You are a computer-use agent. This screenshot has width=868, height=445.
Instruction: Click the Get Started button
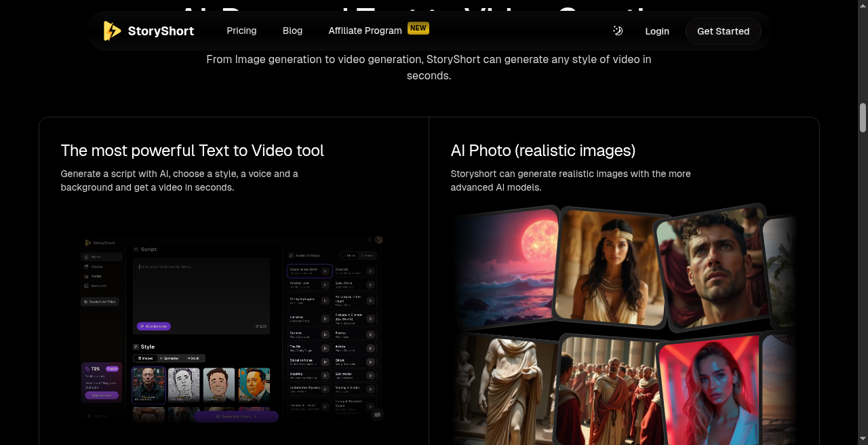pyautogui.click(x=724, y=31)
